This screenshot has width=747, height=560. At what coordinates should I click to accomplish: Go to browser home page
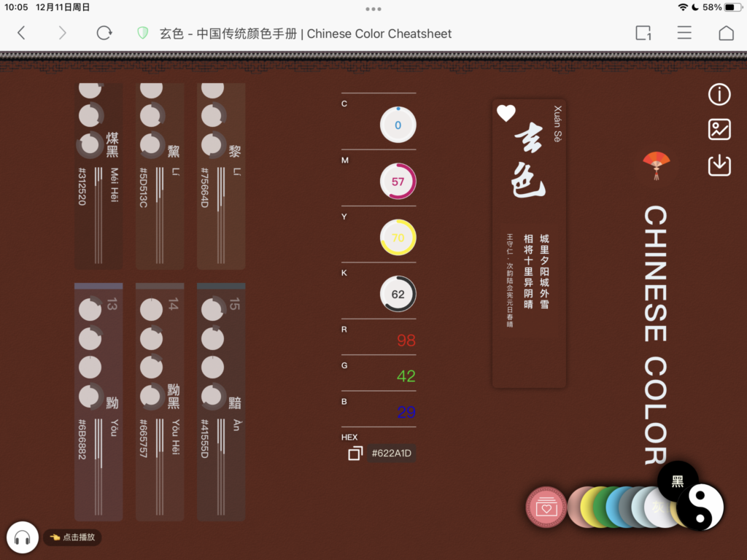pos(726,33)
